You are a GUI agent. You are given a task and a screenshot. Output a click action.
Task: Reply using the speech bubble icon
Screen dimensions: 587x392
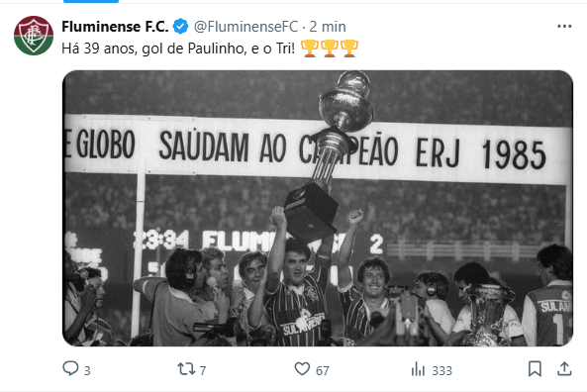70,368
